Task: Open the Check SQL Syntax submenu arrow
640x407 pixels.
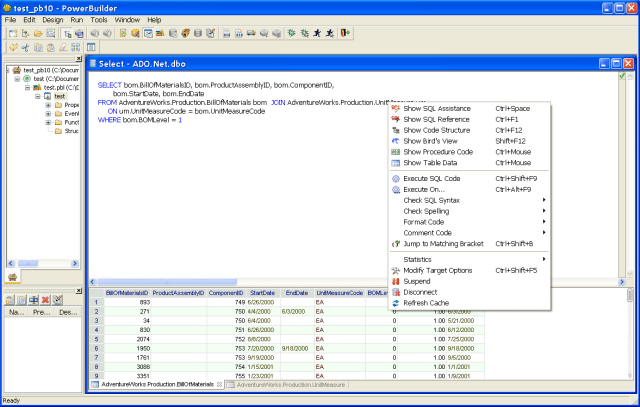Action: coord(544,200)
